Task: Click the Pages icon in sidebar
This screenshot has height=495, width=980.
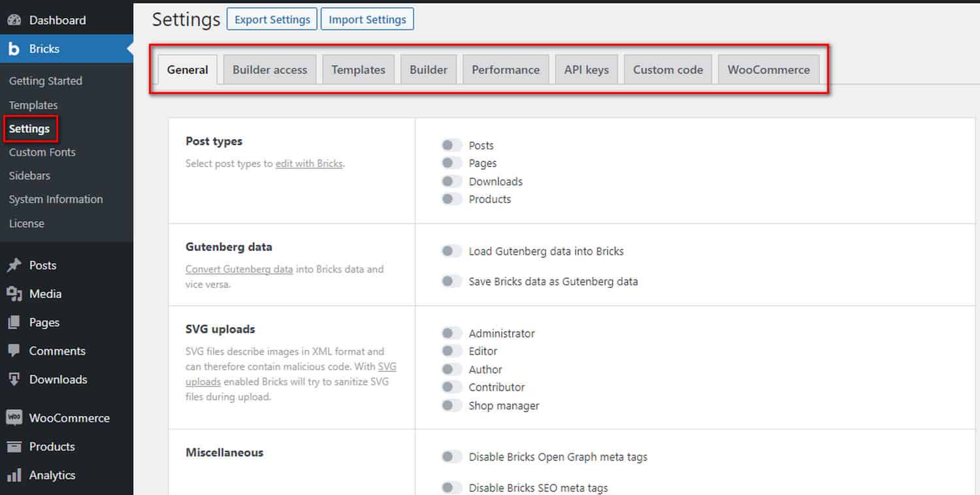Action: 14,323
